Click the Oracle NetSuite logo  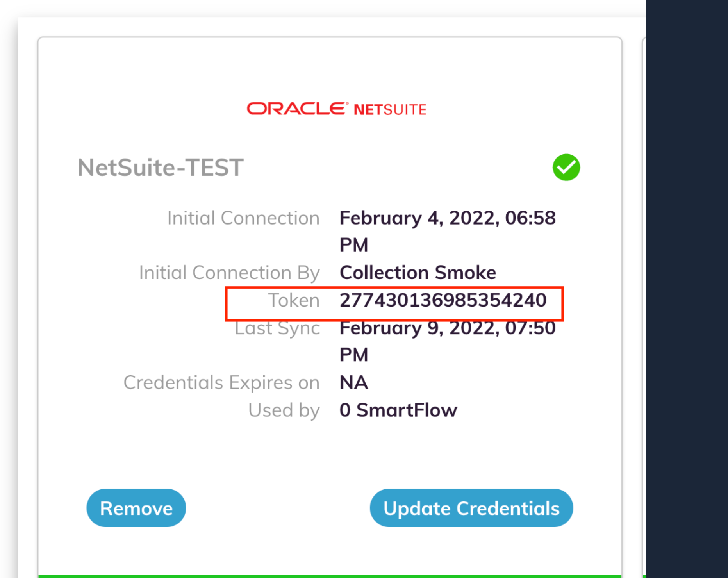[336, 109]
